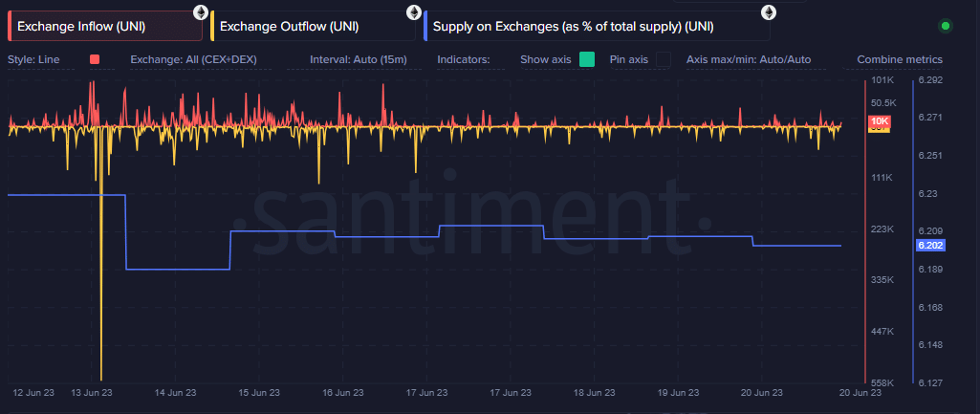Open the Style: Line selector
The image size is (980, 414).
[33, 59]
